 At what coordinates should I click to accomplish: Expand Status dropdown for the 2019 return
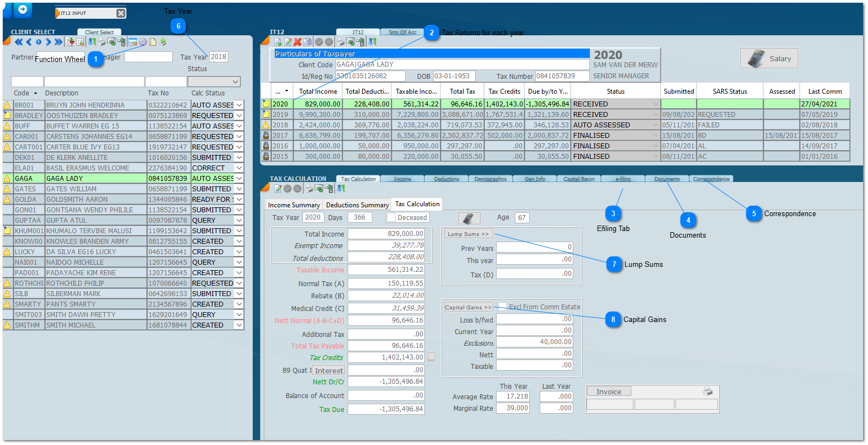click(656, 115)
